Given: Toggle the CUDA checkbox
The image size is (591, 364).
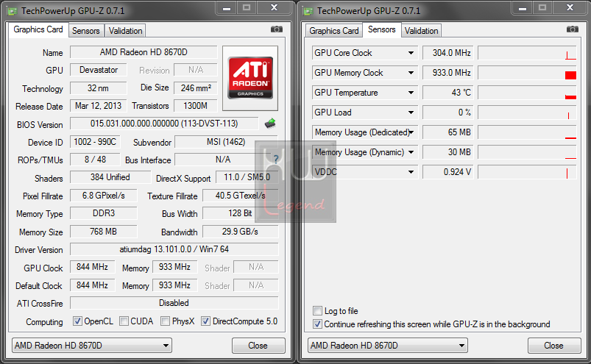Looking at the screenshot, I should click(124, 321).
